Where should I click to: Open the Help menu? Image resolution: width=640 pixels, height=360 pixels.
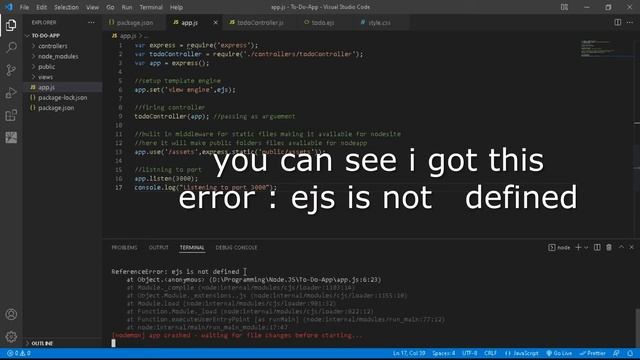pos(176,7)
